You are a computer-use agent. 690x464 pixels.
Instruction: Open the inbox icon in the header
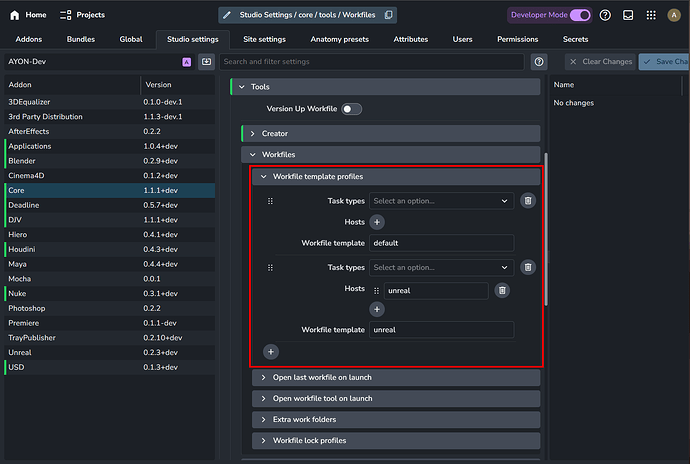click(x=628, y=15)
